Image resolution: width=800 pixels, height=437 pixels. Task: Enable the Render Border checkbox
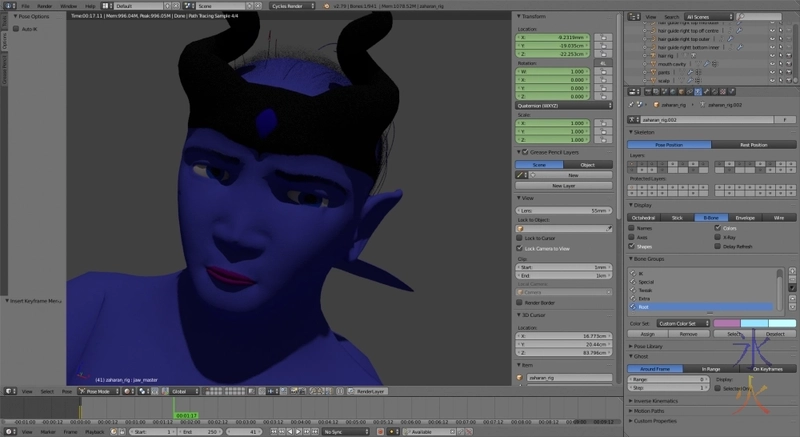(x=521, y=304)
